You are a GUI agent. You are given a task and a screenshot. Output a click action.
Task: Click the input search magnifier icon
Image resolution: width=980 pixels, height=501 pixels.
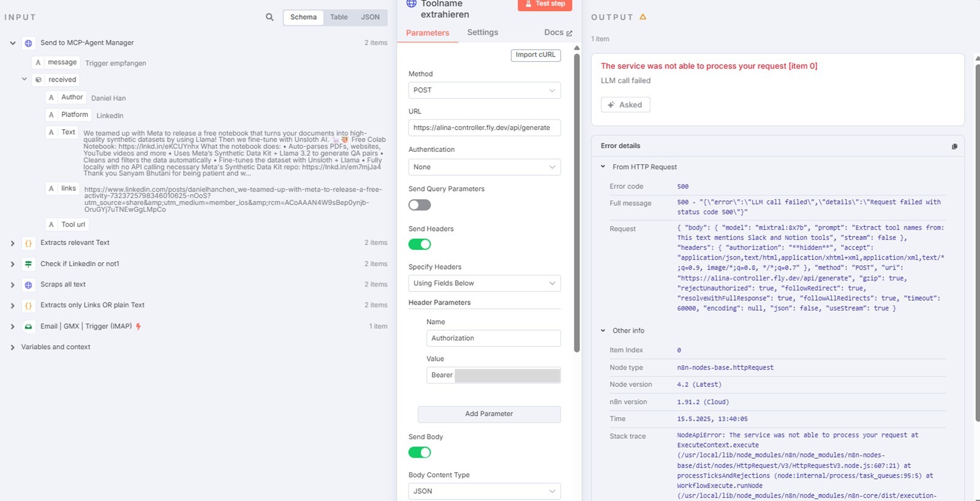(x=269, y=17)
